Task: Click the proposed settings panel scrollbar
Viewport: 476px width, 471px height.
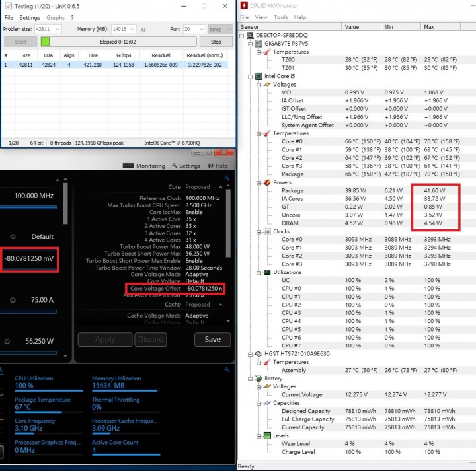Action: point(228,223)
